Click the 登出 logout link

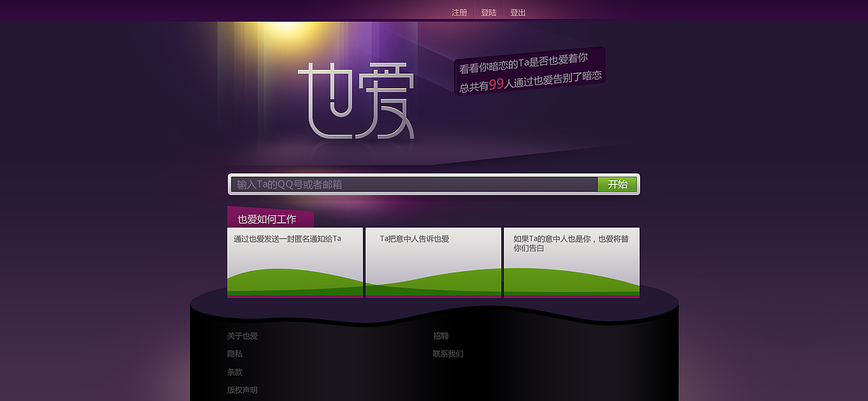(517, 13)
